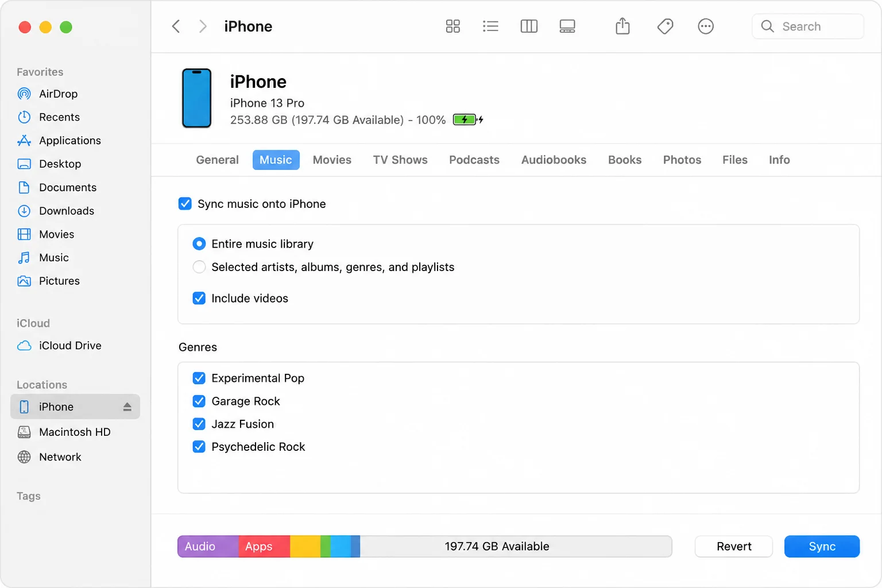Click the Desktop sidebar icon
Image resolution: width=882 pixels, height=588 pixels.
point(24,164)
